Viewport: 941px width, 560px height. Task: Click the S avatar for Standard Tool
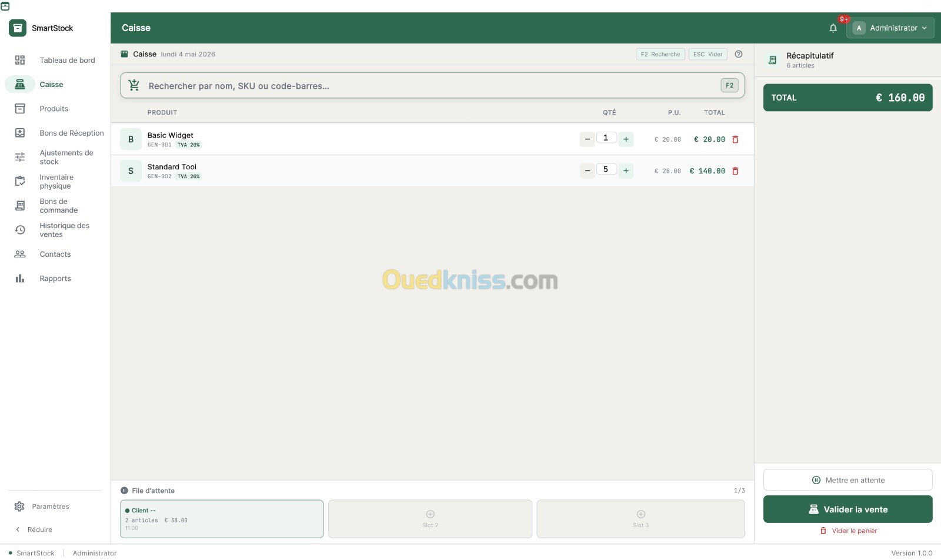pos(131,171)
